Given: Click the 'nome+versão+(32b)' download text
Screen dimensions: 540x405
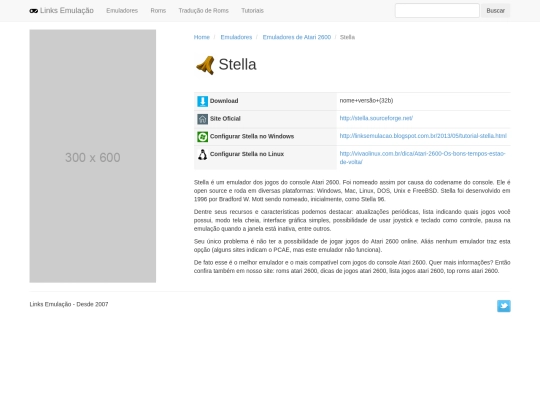Looking at the screenshot, I should click(x=366, y=101).
